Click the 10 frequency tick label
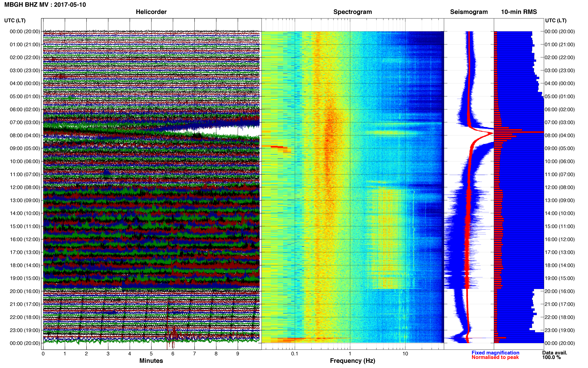This screenshot has height=368, width=588. tap(405, 354)
